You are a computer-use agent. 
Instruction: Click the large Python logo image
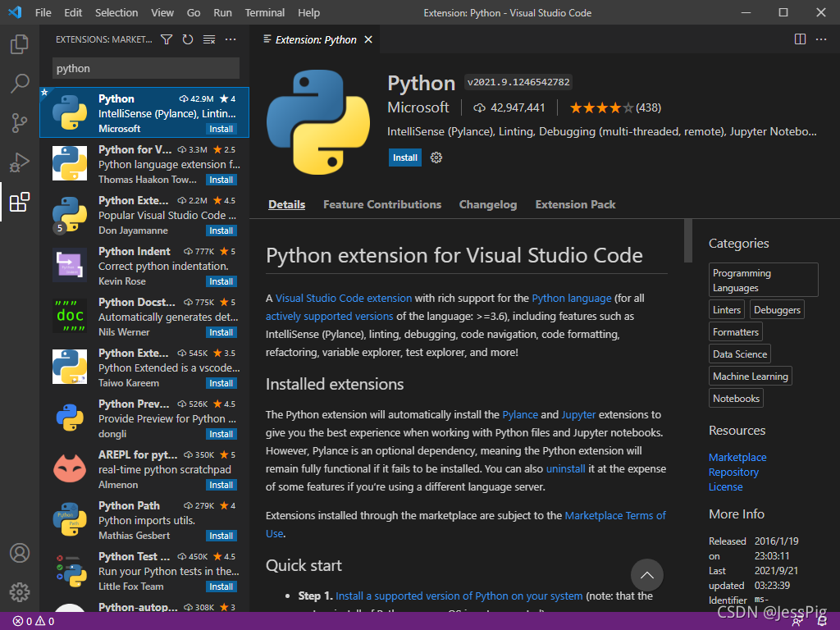(x=318, y=122)
